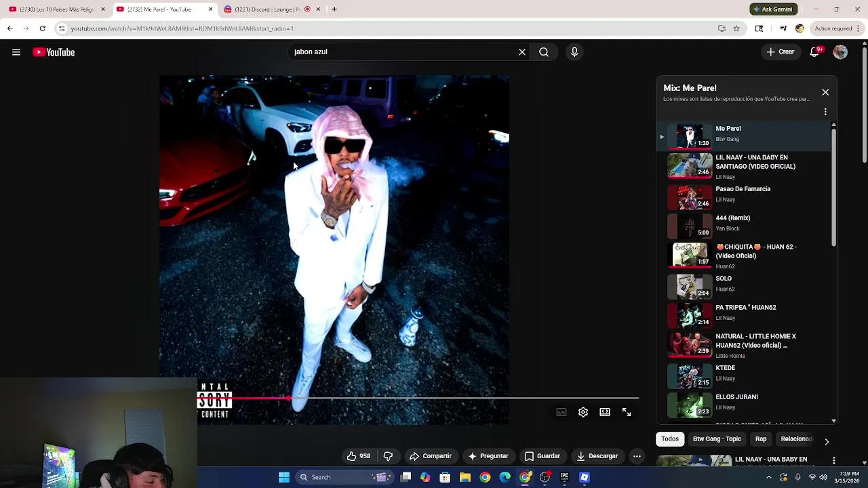
Task: Dislike the video with thumbs down
Action: 388,456
